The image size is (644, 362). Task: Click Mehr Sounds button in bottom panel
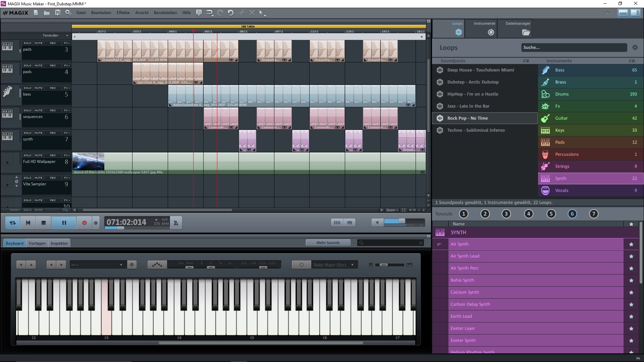[328, 243]
